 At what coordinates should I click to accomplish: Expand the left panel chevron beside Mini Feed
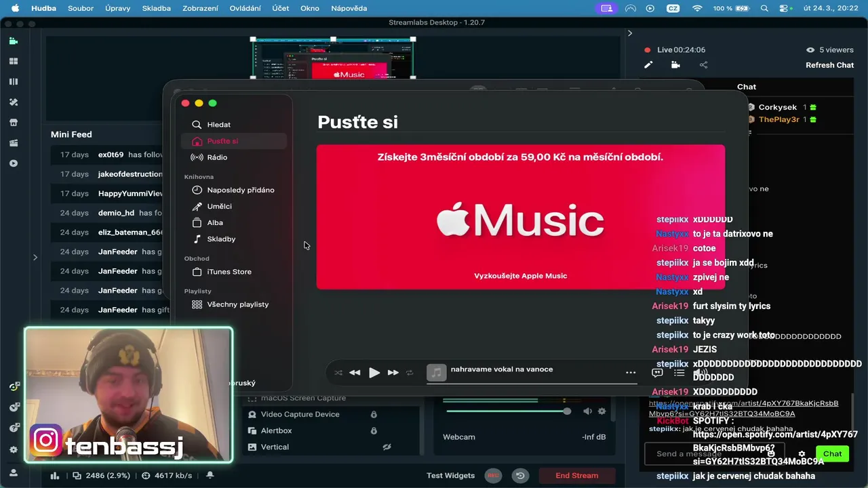pyautogui.click(x=35, y=257)
